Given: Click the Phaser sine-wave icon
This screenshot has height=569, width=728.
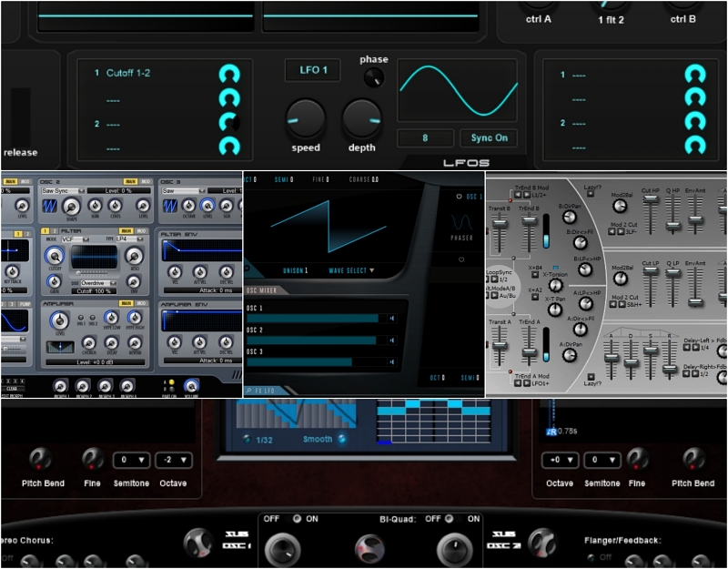Looking at the screenshot, I should [x=462, y=220].
